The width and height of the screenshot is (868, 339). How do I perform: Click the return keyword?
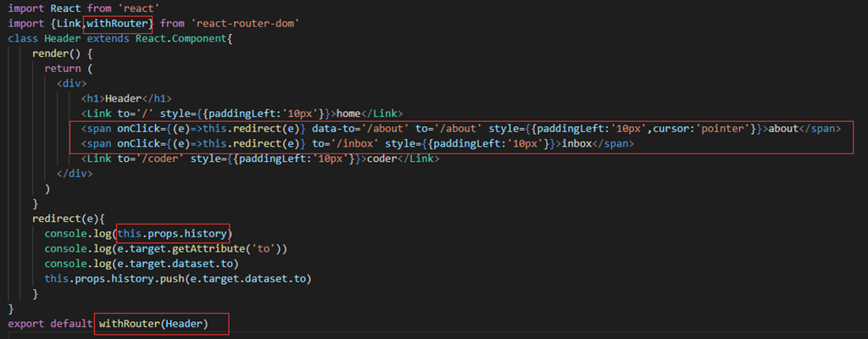62,69
